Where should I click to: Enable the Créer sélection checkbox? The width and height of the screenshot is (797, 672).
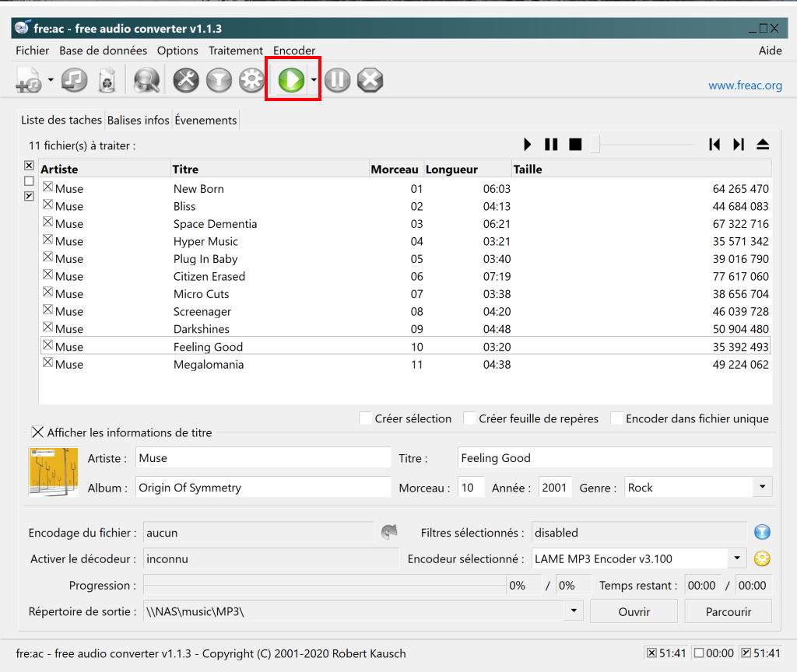click(x=365, y=418)
